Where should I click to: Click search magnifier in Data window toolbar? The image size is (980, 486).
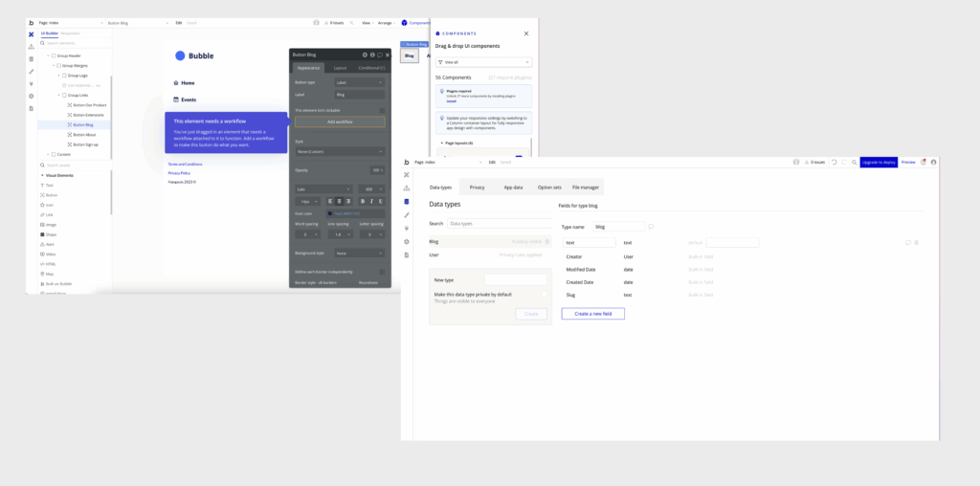(855, 162)
